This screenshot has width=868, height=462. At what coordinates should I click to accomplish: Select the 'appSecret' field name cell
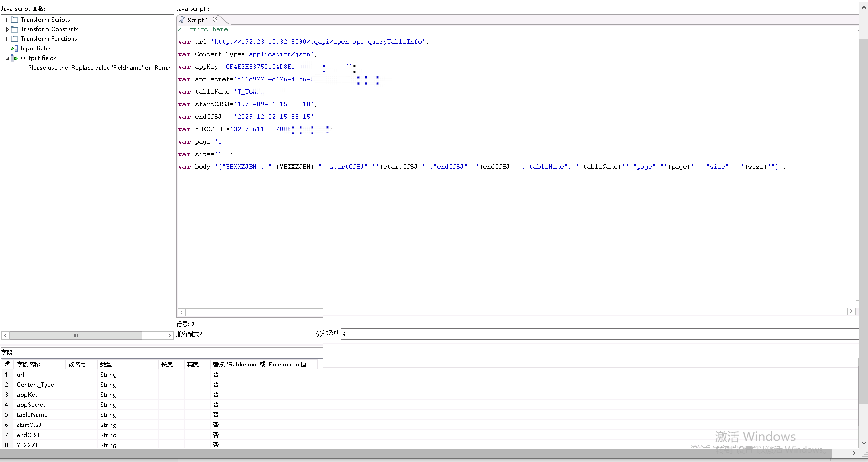(40, 405)
